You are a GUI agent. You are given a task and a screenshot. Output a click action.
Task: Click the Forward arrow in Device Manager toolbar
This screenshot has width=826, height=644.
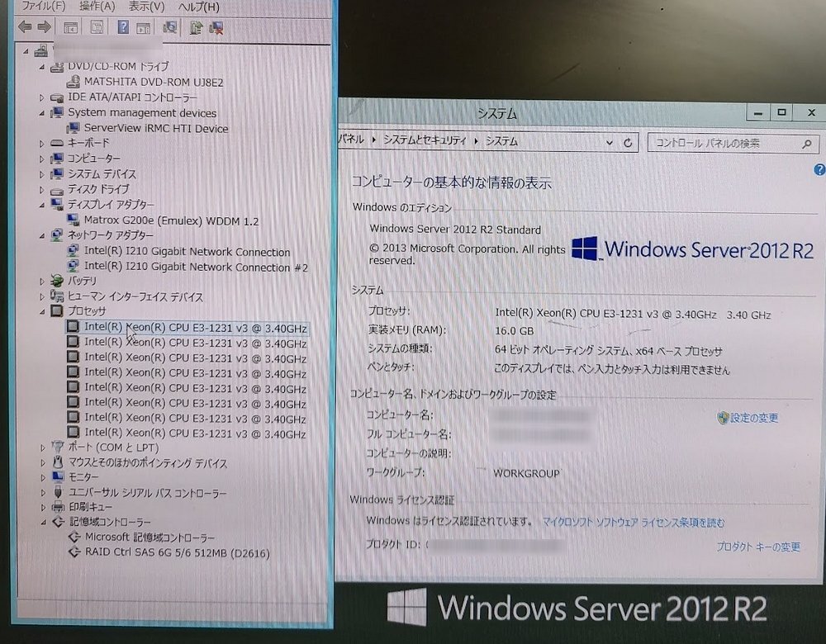[x=45, y=26]
